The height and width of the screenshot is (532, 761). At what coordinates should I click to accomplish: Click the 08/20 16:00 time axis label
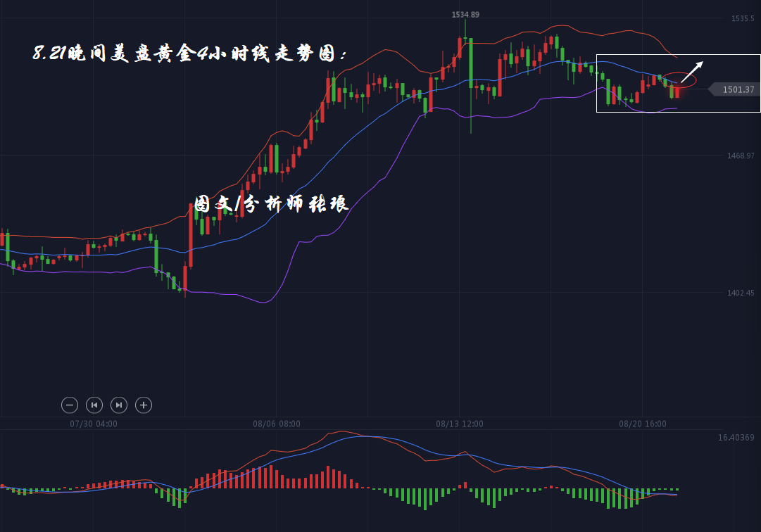tap(643, 424)
